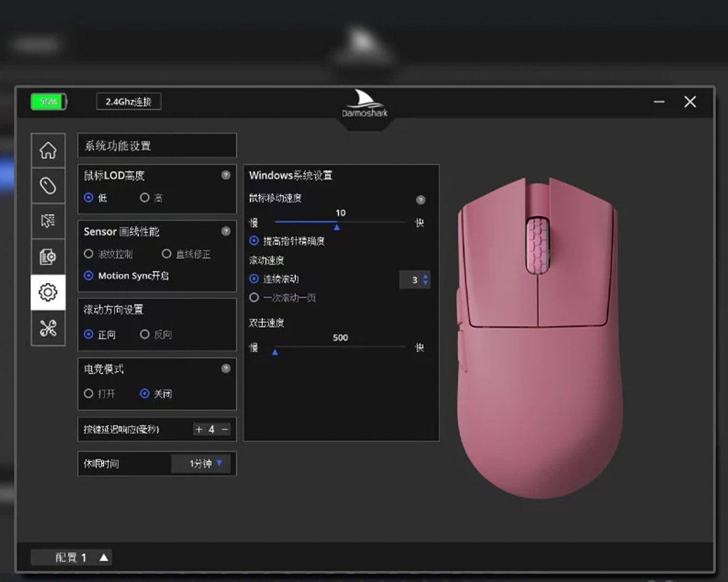Screen dimensions: 728x582
Task: Open the tools wrench-and-scissors sidebar icon
Action: point(48,328)
